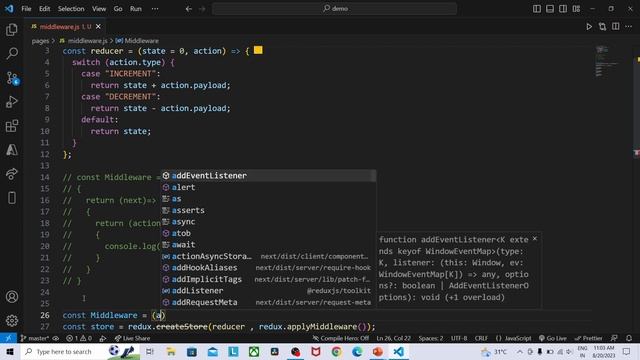Change line endings via CRLF
This screenshot has width=640, height=360.
pyautogui.click(x=481, y=338)
